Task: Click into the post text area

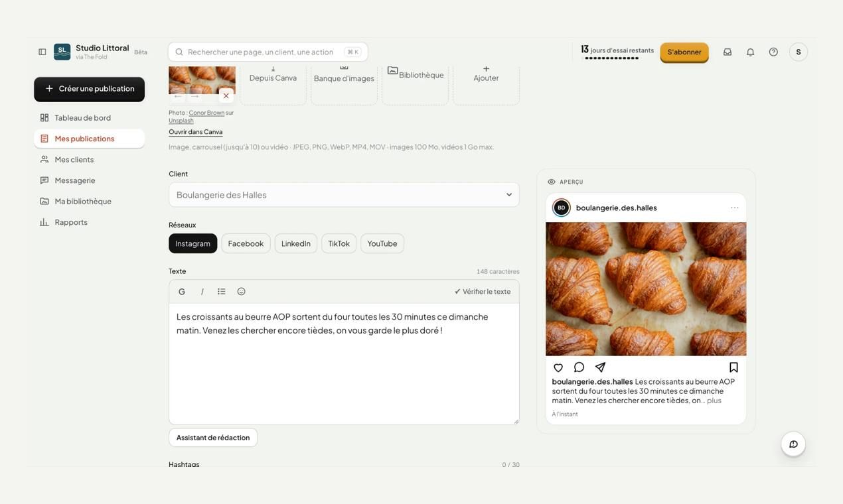Action: pos(344,364)
